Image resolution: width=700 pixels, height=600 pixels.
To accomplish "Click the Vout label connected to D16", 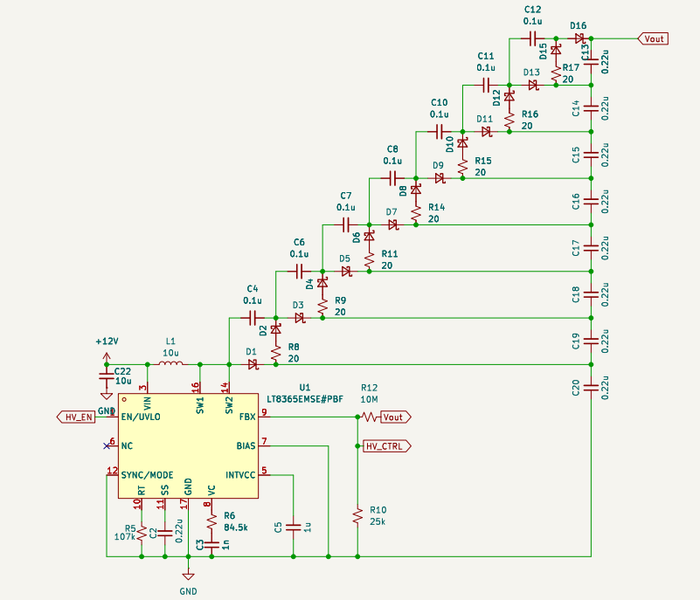I will (653, 38).
